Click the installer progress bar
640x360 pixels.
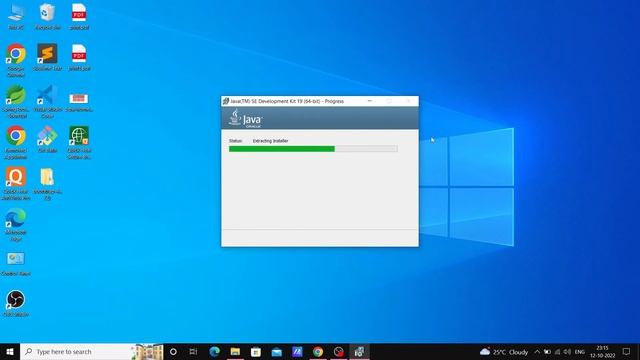tap(313, 149)
